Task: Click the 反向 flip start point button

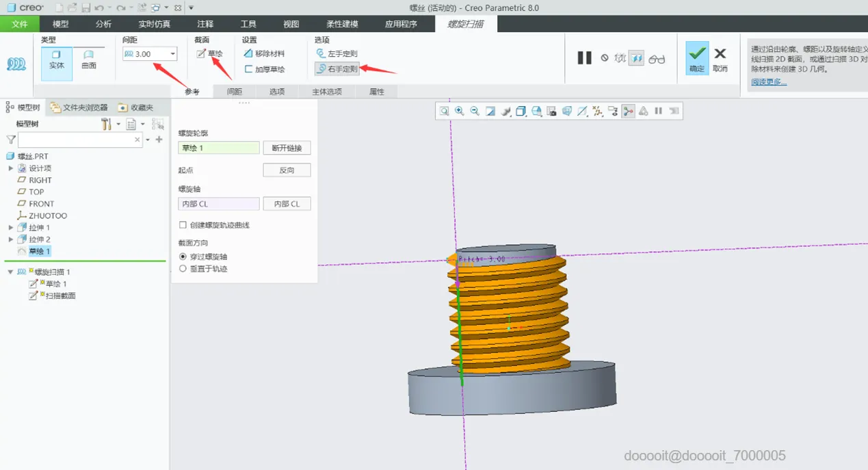Action: click(x=287, y=170)
